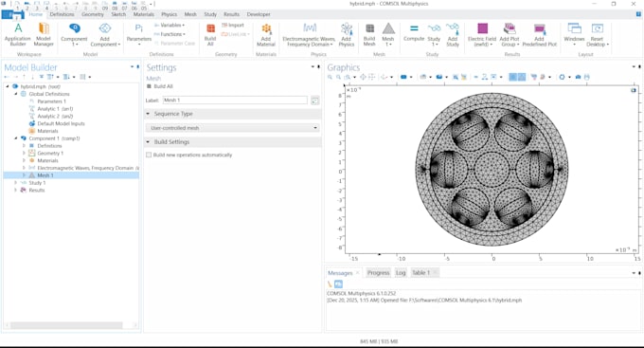Click the Add Study icon

pyautogui.click(x=452, y=28)
